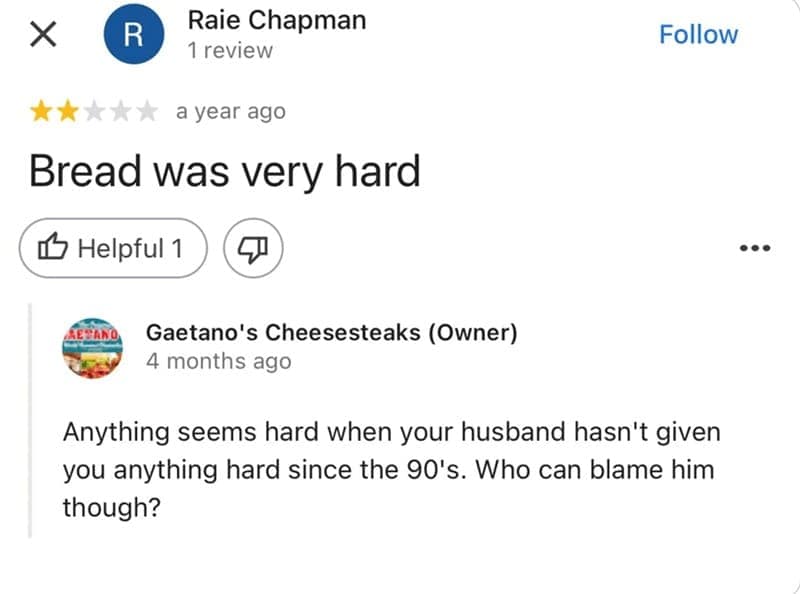
Task: Click the Gaetano's logo thumbnail
Action: click(x=92, y=347)
